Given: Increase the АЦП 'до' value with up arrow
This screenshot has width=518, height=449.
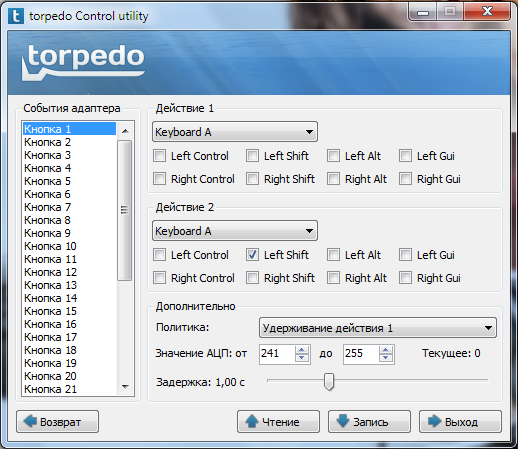Looking at the screenshot, I should pos(386,350).
